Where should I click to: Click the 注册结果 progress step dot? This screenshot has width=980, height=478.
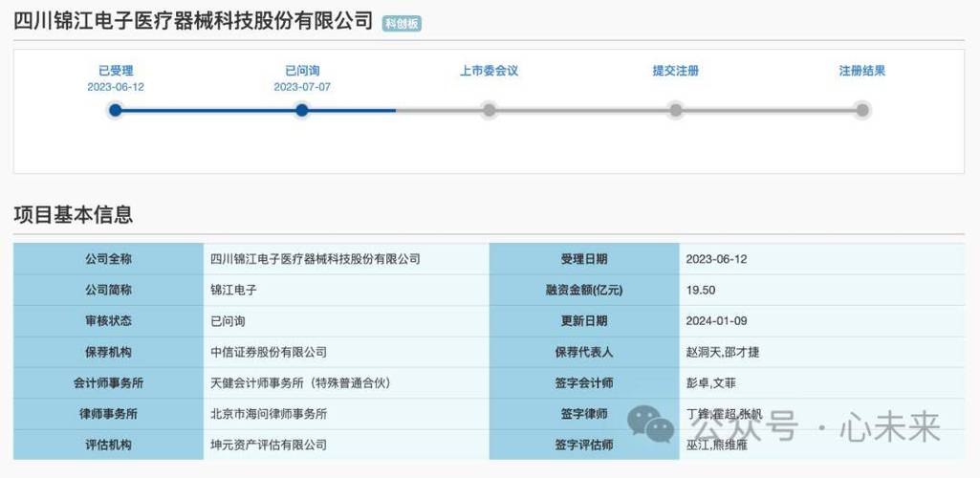point(862,111)
